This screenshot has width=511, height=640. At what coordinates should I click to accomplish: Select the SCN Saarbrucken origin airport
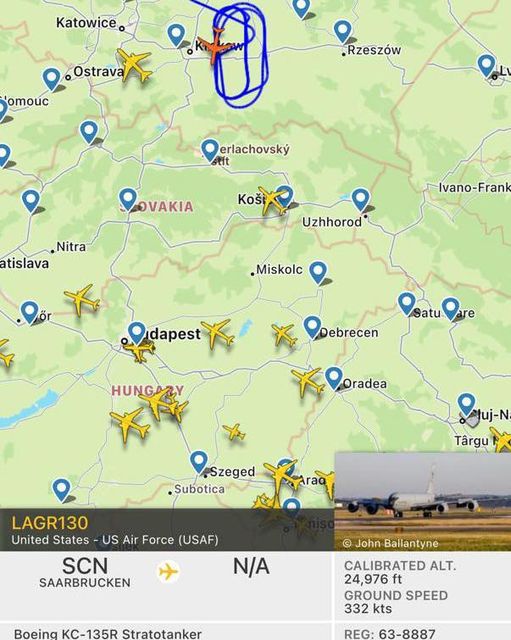(85, 572)
